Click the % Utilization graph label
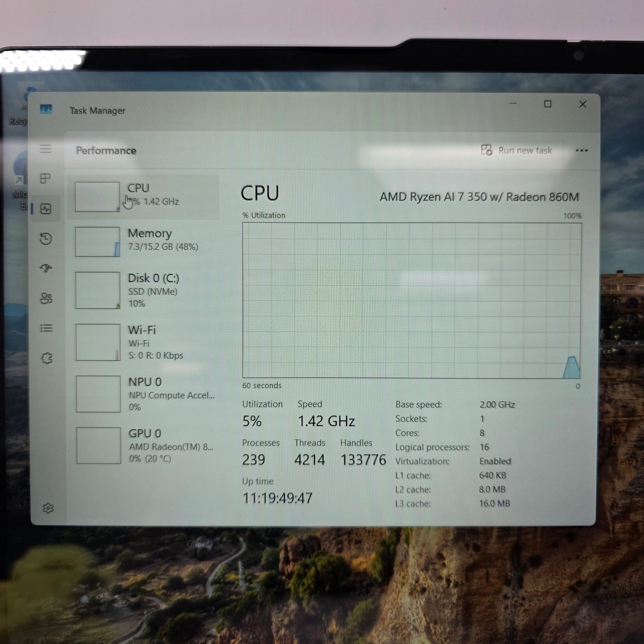The height and width of the screenshot is (644, 644). [264, 215]
